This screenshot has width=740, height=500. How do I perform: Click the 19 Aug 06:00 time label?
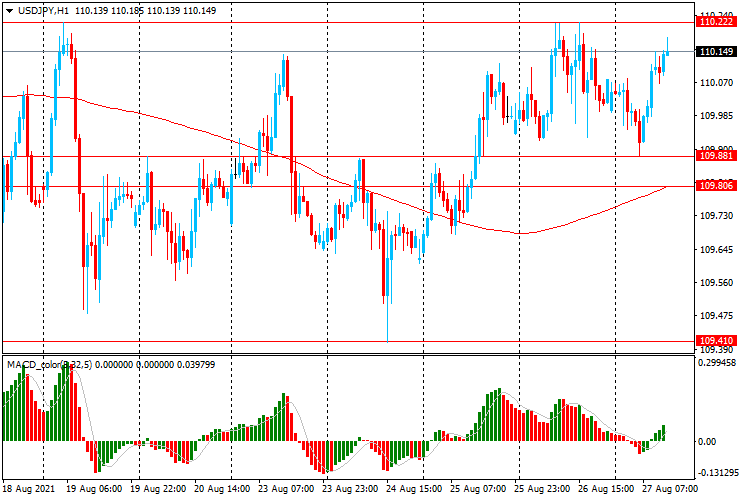(94, 488)
